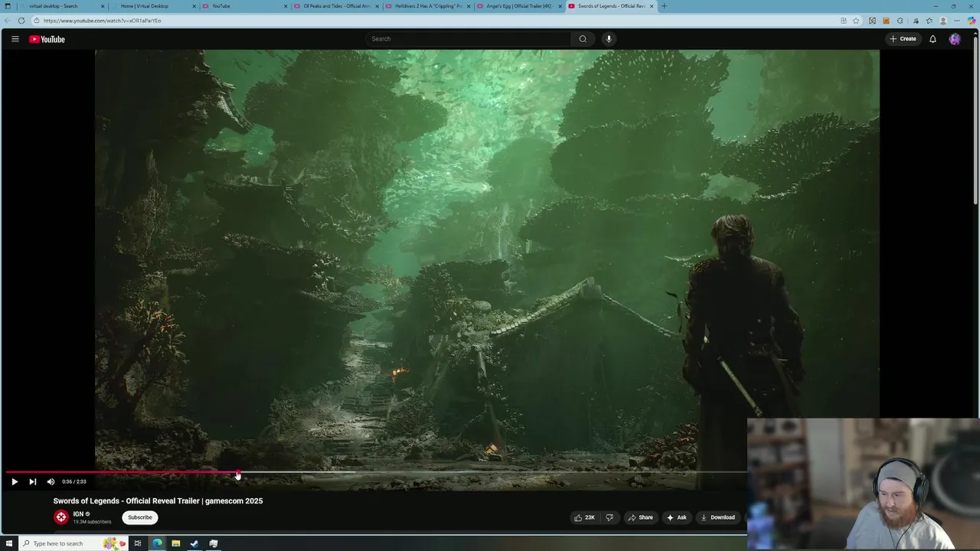
Task: Close the Of Peaks and Tides tab
Action: (x=377, y=6)
